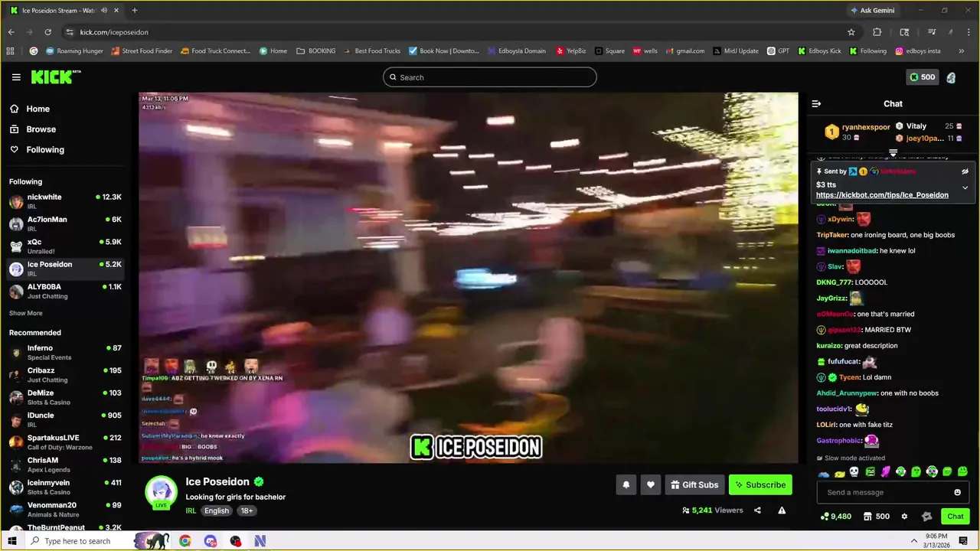This screenshot has height=551, width=980.
Task: Open DeMize recommended channel
Action: click(x=66, y=397)
